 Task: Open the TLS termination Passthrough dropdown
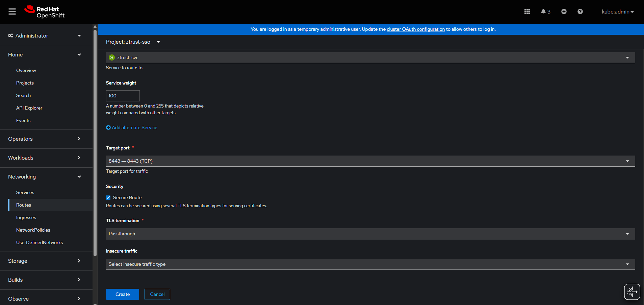point(370,234)
